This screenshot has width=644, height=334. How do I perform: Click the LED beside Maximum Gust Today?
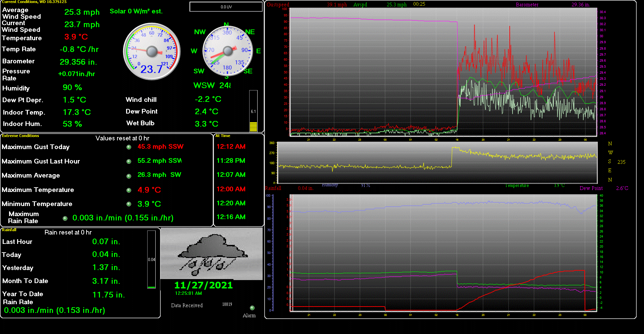coord(129,147)
